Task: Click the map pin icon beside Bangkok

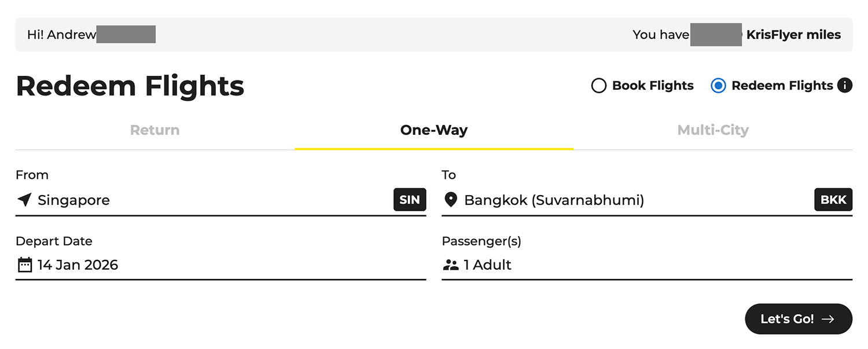Action: (450, 200)
